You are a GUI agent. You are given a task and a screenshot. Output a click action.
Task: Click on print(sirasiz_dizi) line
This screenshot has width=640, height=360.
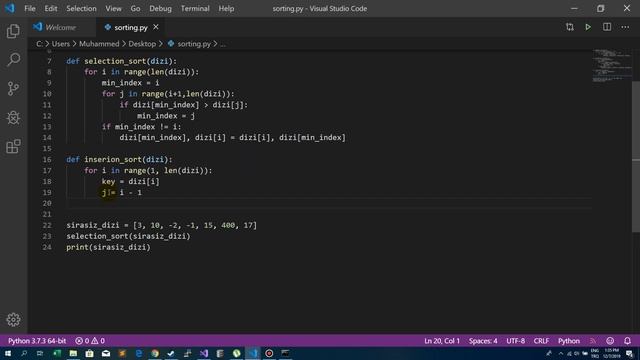(x=108, y=247)
